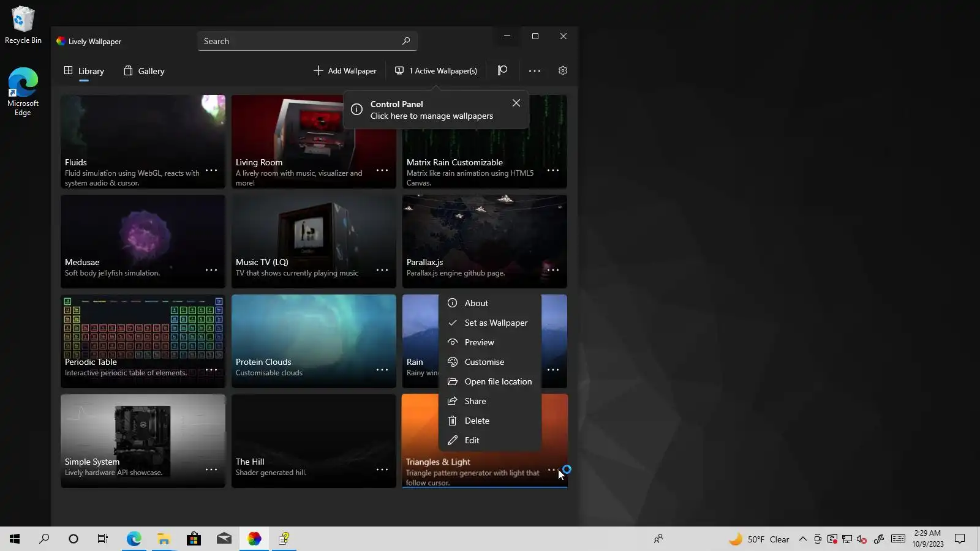This screenshot has height=551, width=980.
Task: Switch to the Gallery tab
Action: (x=145, y=71)
